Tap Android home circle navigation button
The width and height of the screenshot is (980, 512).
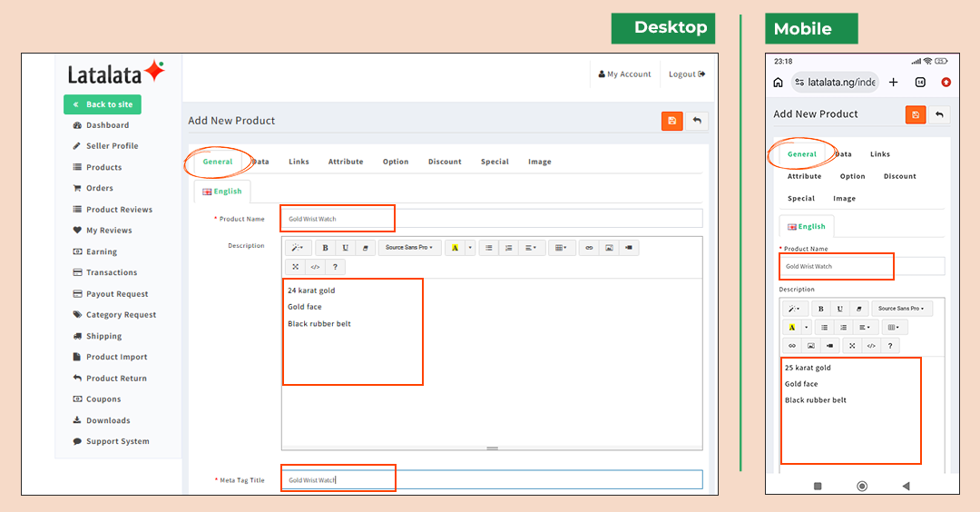point(862,486)
